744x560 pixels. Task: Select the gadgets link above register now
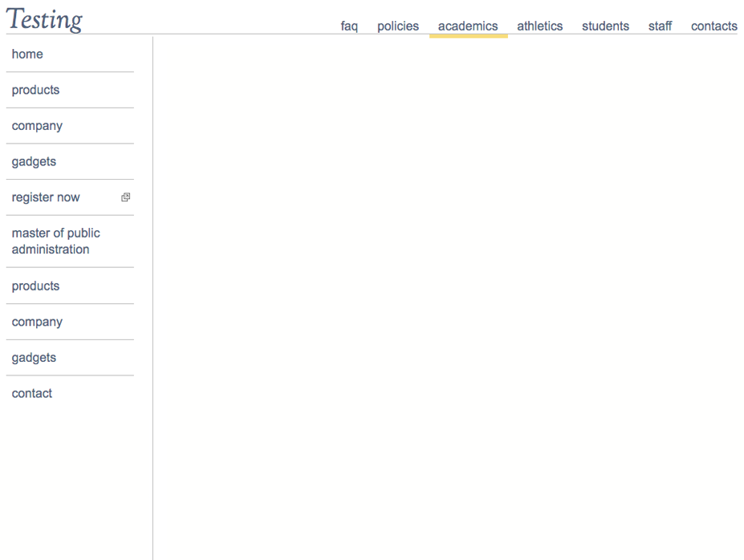(34, 162)
